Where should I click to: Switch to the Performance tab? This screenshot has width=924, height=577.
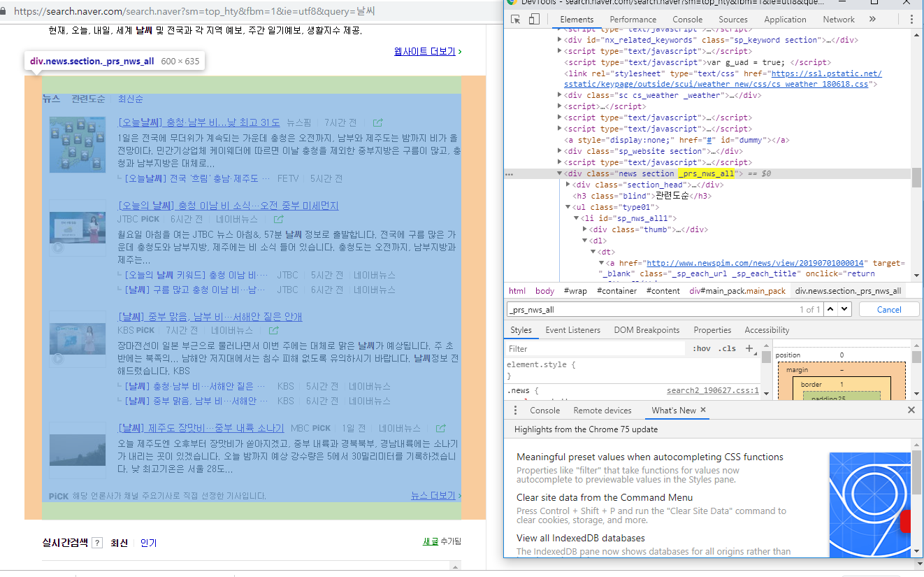coord(633,20)
